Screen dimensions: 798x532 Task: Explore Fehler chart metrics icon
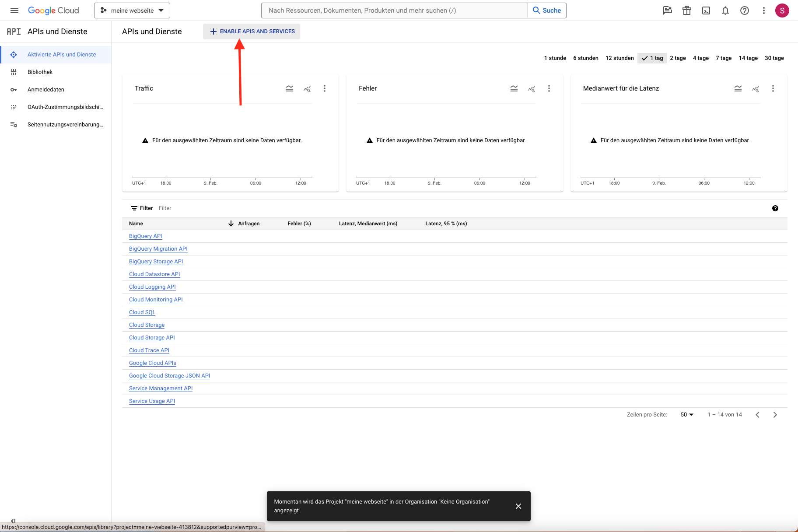tap(532, 88)
